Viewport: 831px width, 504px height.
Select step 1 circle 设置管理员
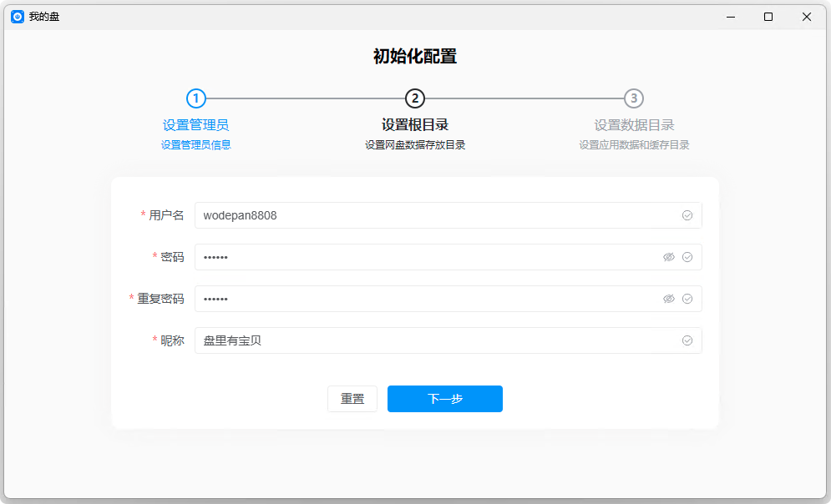196,98
